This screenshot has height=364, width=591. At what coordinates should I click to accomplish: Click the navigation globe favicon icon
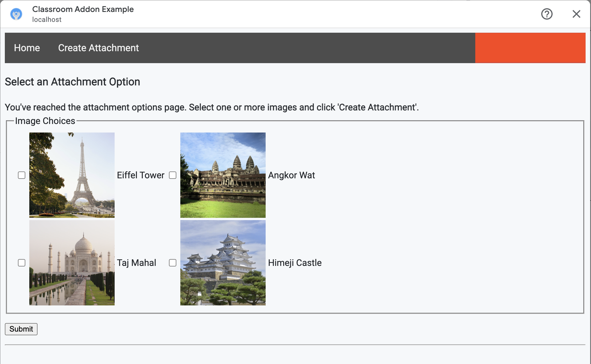(x=17, y=14)
